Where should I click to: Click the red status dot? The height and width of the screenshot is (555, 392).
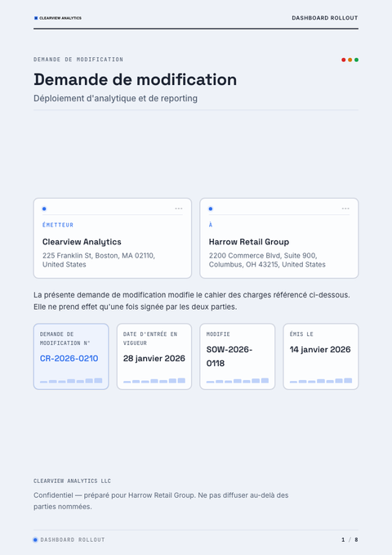344,60
